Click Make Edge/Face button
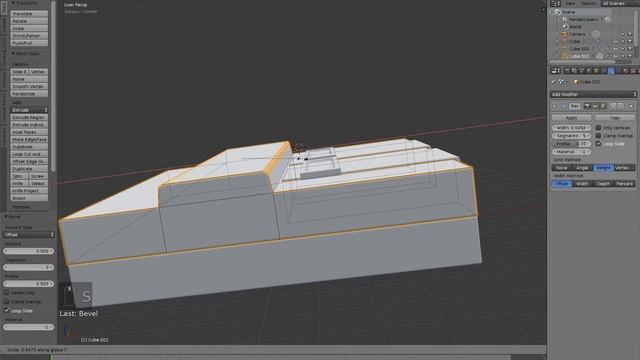This screenshot has height=360, width=640. click(29, 139)
